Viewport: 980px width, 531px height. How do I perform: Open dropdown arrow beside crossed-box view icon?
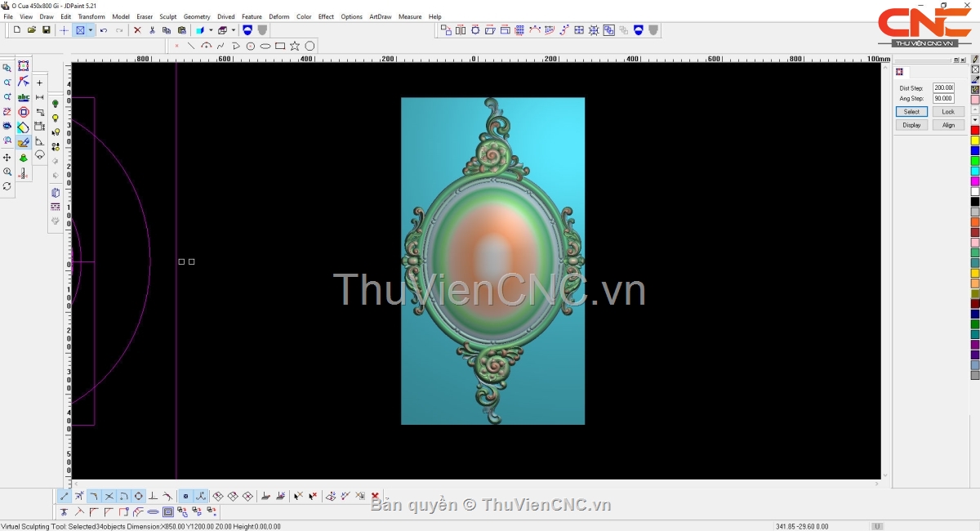pyautogui.click(x=91, y=30)
